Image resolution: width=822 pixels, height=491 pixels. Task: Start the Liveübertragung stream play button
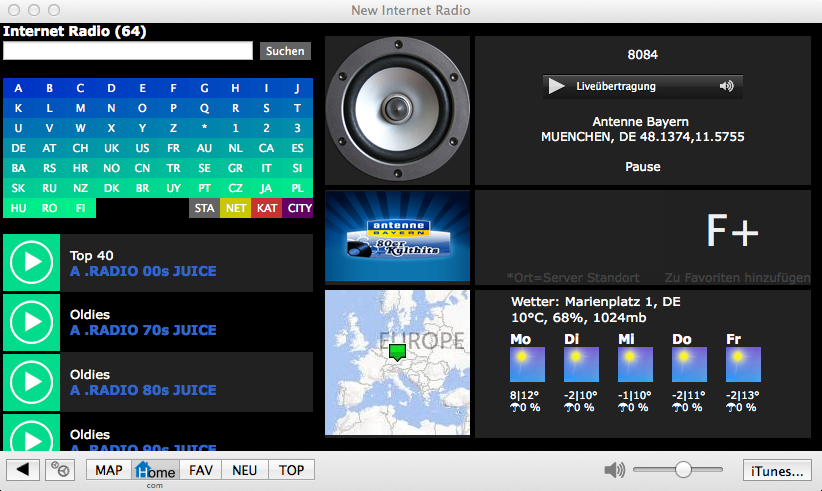(556, 86)
